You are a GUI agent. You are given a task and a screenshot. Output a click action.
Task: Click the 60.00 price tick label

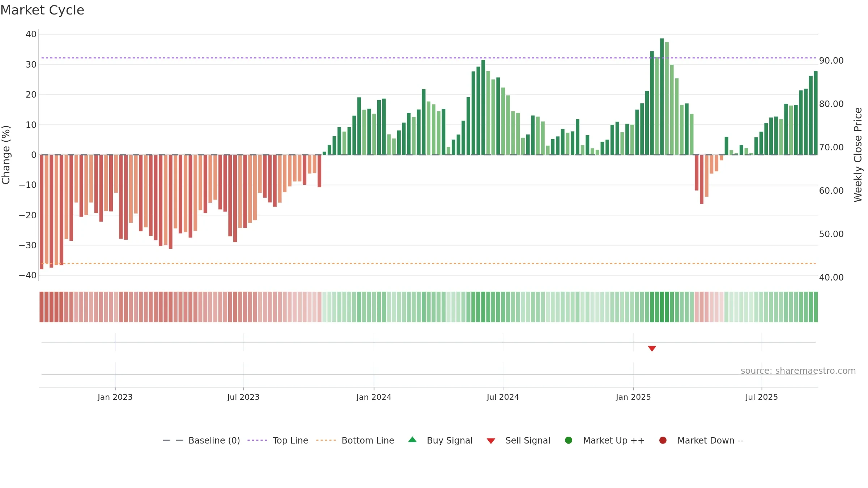pos(831,191)
